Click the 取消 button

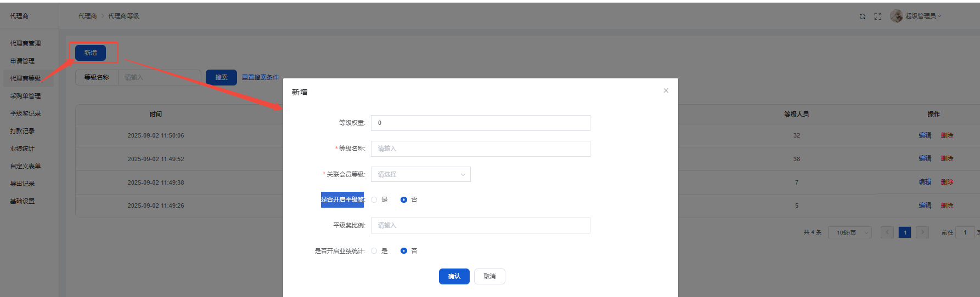pyautogui.click(x=489, y=276)
